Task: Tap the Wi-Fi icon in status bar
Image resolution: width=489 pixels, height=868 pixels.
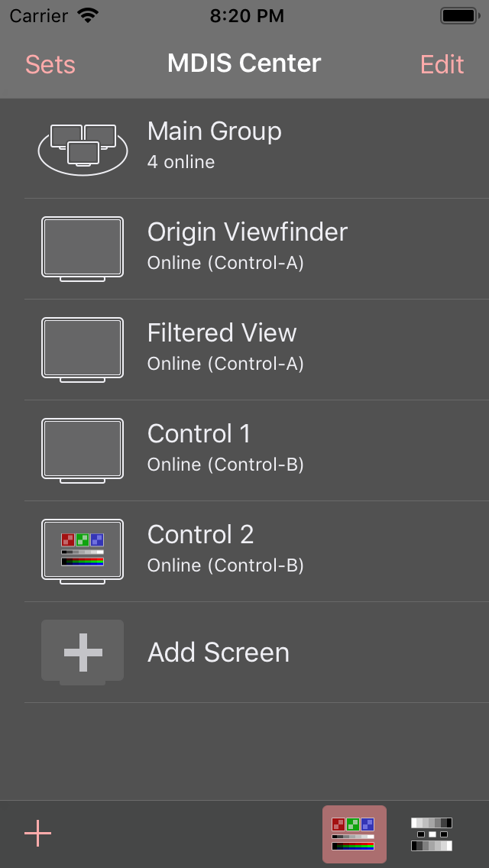Action: coord(89,15)
